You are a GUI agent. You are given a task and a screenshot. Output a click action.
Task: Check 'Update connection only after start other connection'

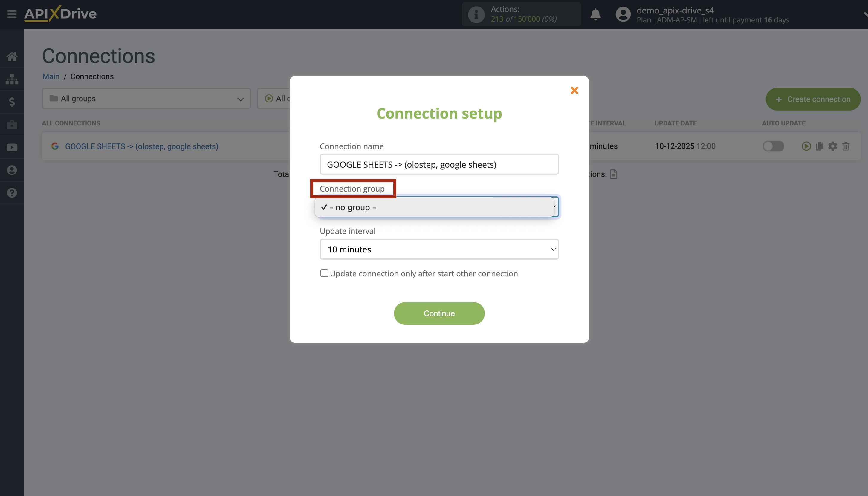324,273
